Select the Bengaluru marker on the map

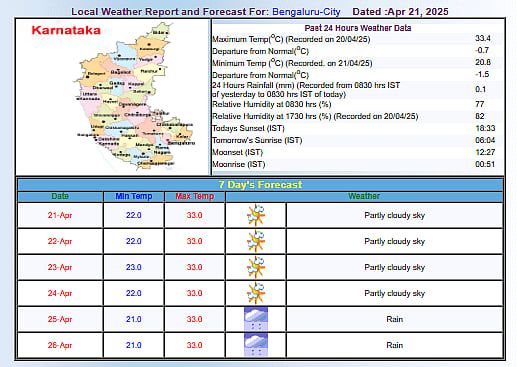(168, 139)
